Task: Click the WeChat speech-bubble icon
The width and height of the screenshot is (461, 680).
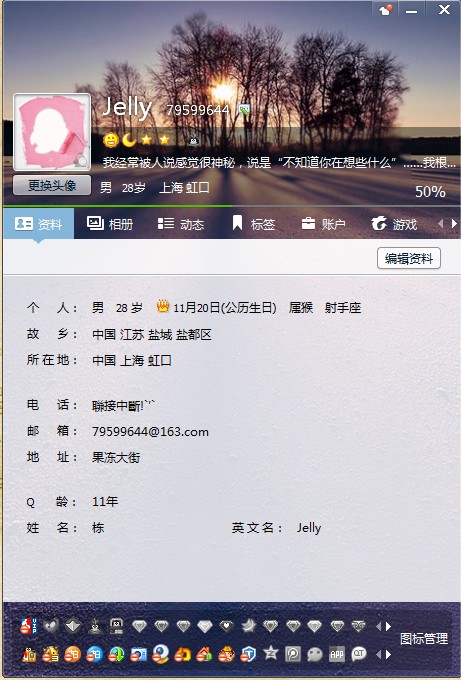Action: 315,654
